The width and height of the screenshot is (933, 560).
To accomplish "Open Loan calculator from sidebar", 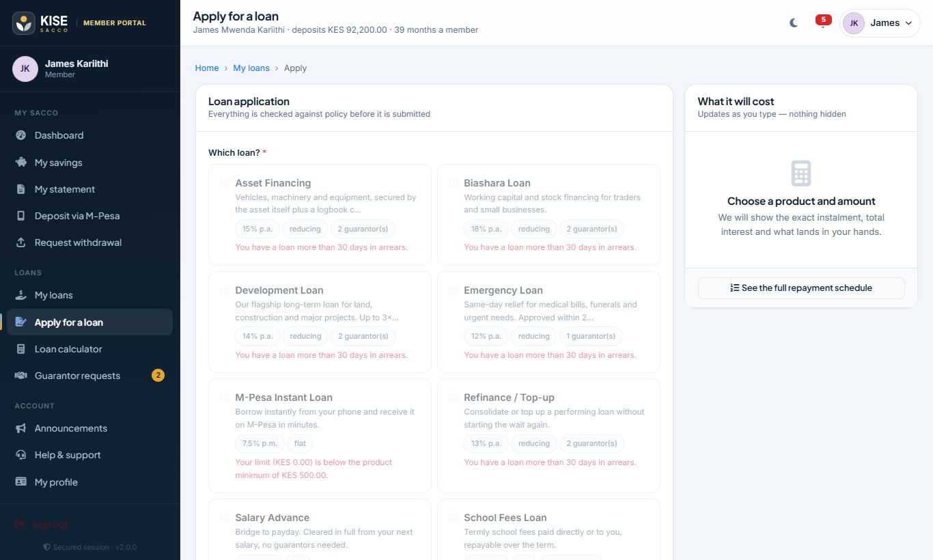I will coord(89,349).
